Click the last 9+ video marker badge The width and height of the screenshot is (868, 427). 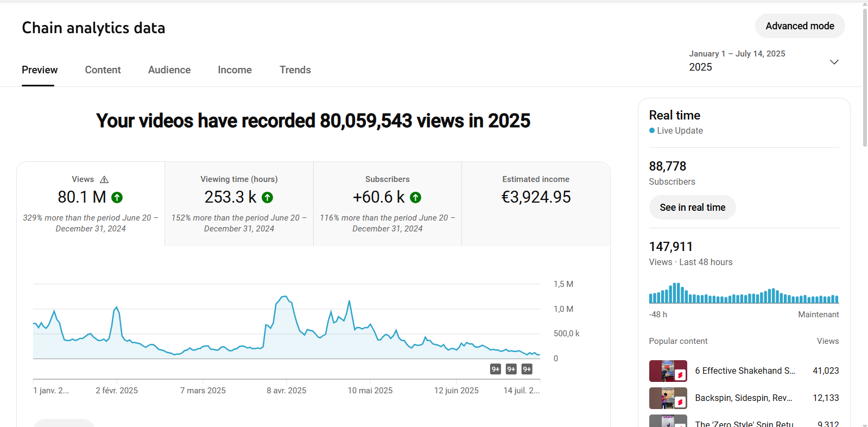pyautogui.click(x=527, y=369)
